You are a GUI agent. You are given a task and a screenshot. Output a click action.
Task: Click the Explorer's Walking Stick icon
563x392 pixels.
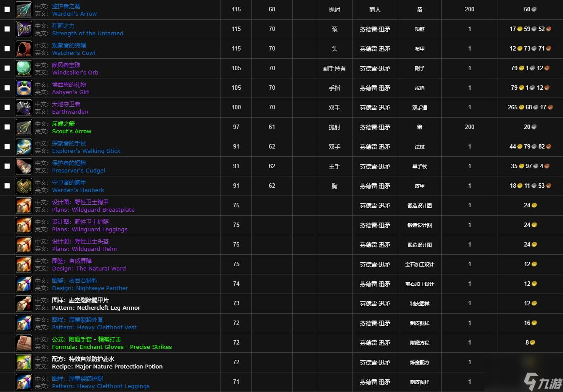(x=24, y=147)
